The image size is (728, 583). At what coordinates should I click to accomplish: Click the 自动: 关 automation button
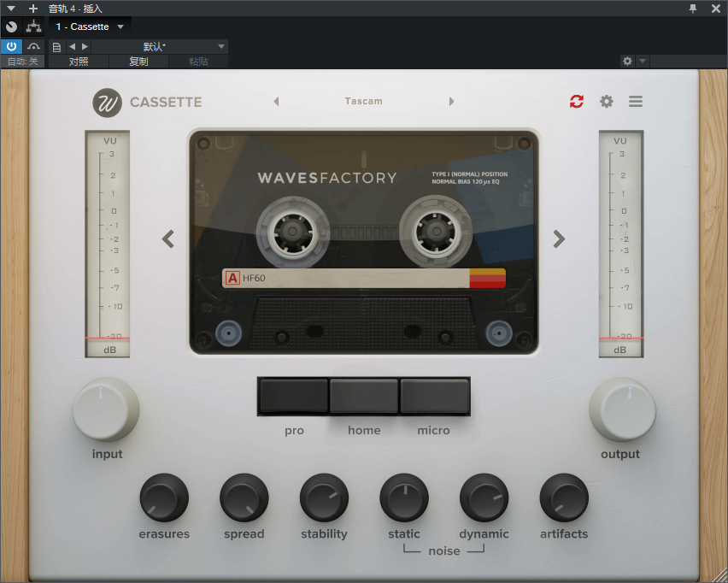[x=22, y=62]
